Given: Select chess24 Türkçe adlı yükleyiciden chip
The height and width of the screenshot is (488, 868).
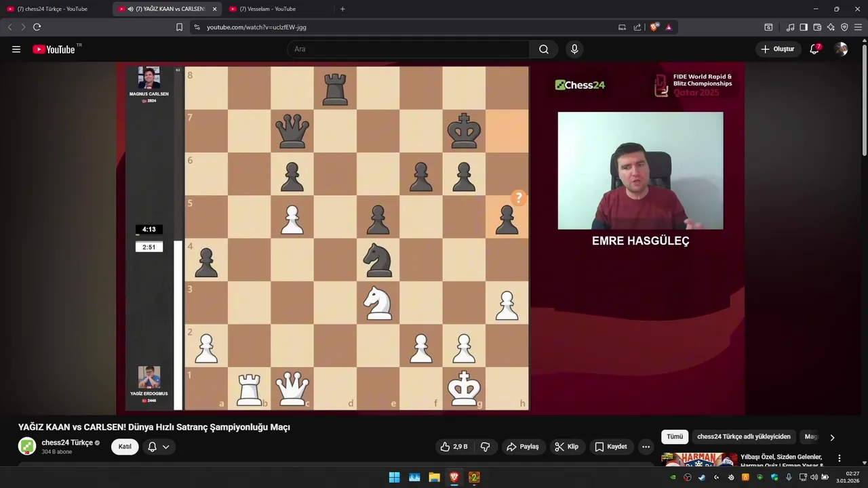Looking at the screenshot, I should (x=744, y=437).
